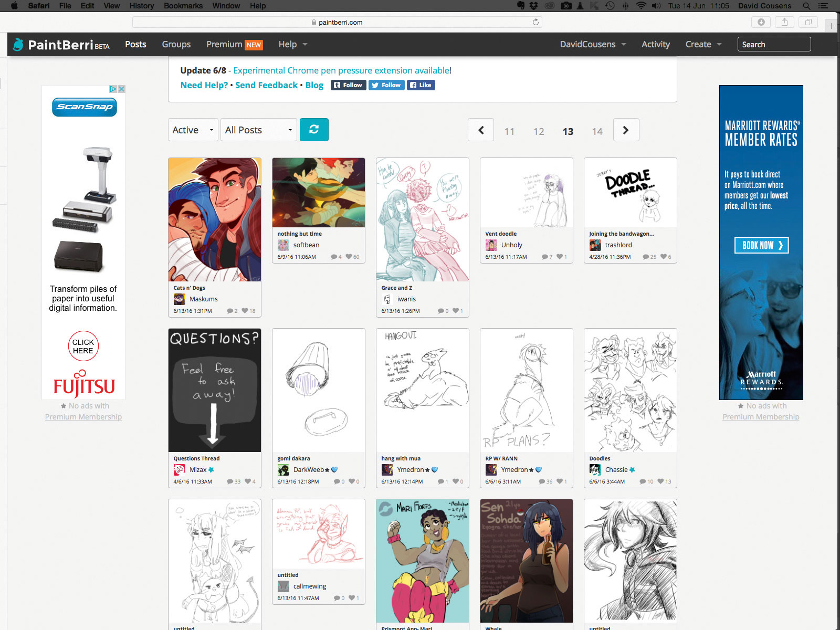
Task: Click the AdChoices icon on ScanSnap ad
Action: (x=113, y=89)
